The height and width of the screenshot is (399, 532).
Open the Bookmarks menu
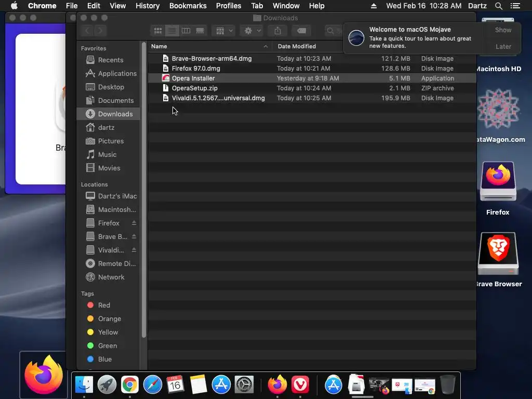coord(188,6)
